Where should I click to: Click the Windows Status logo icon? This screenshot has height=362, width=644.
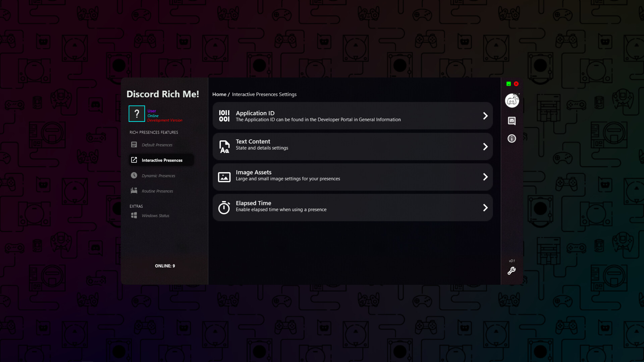pos(133,215)
